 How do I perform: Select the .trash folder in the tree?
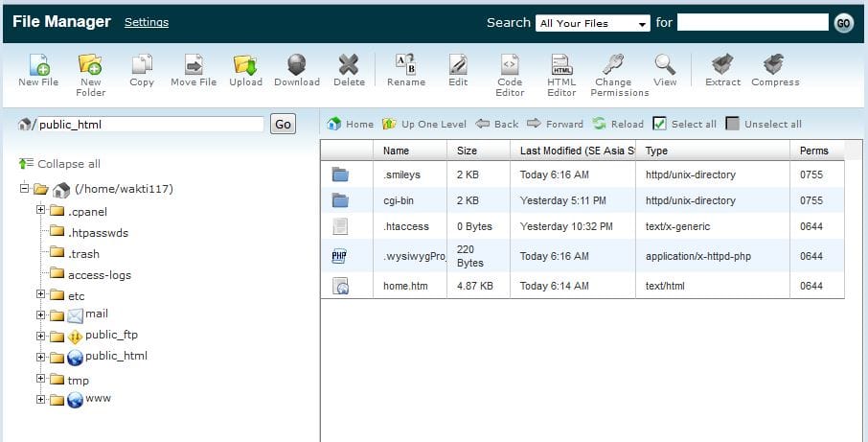[83, 254]
